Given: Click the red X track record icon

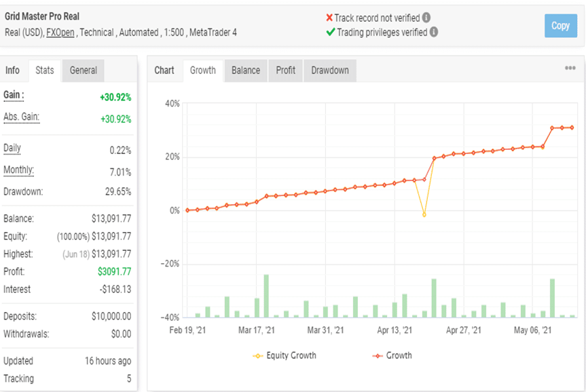Looking at the screenshot, I should [329, 18].
